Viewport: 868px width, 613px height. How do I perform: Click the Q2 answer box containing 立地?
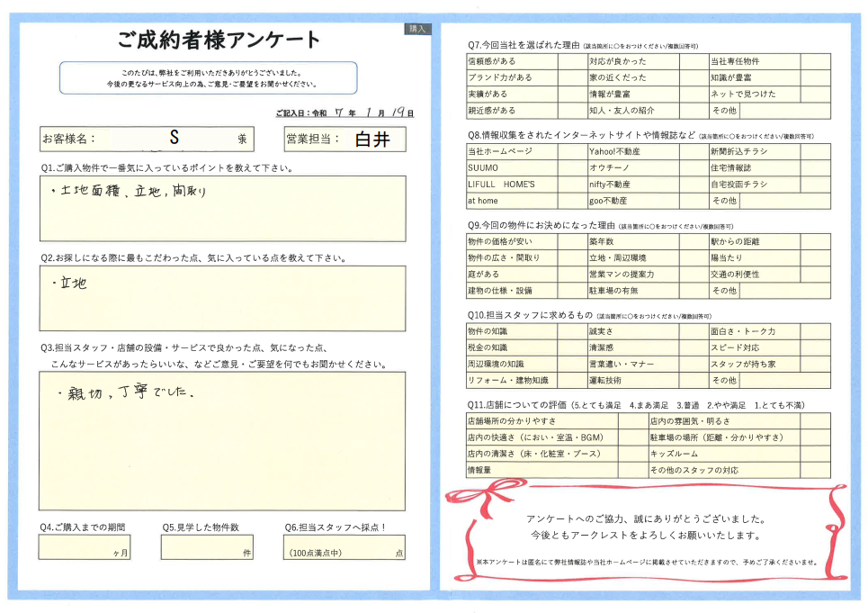click(x=221, y=298)
